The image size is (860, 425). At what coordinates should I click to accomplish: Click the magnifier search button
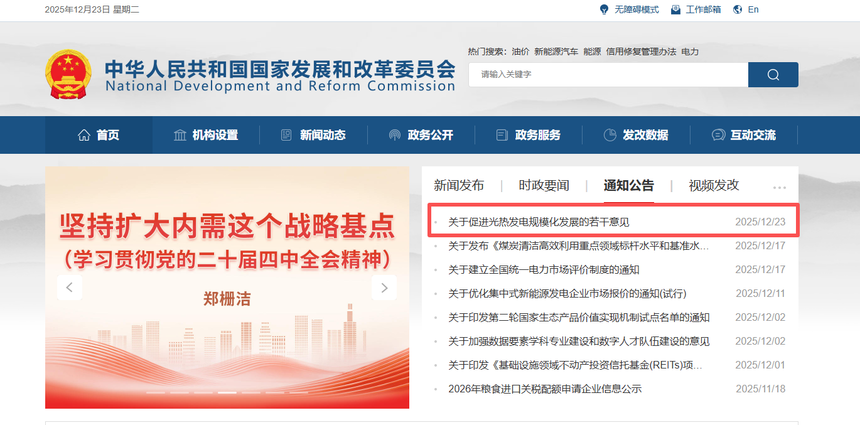coord(773,75)
